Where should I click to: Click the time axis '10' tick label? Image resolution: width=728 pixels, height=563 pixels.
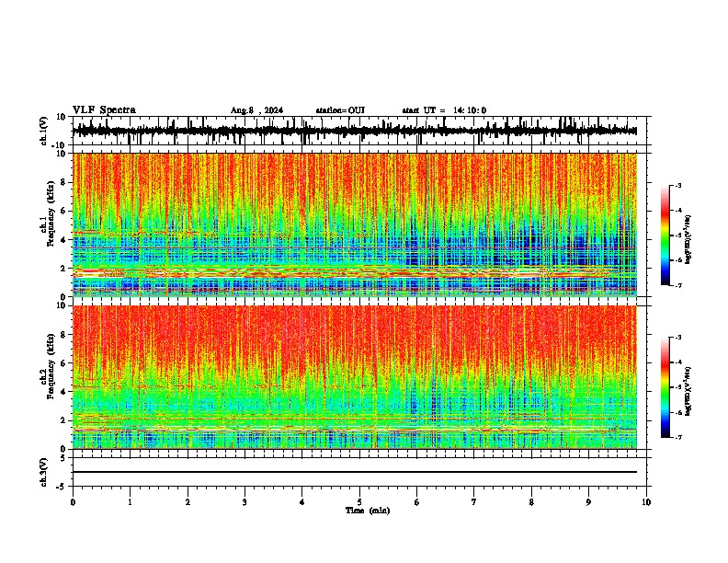click(x=646, y=502)
